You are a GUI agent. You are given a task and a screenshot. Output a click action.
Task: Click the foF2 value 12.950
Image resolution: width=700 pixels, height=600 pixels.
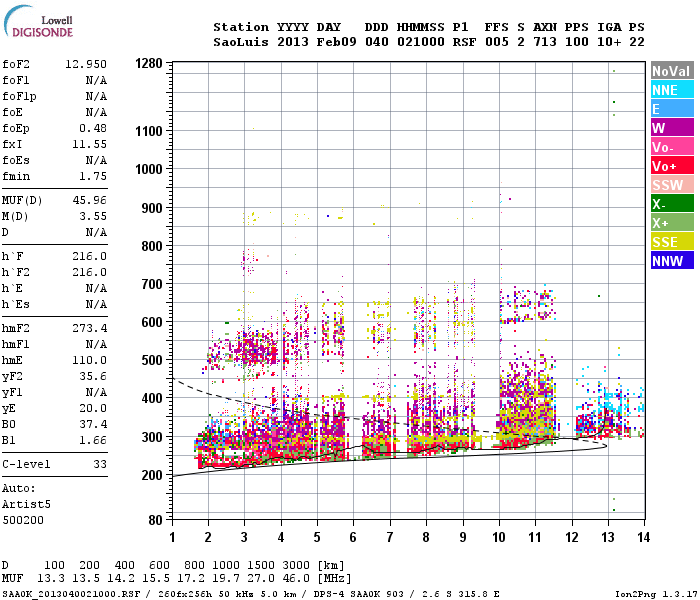point(86,64)
